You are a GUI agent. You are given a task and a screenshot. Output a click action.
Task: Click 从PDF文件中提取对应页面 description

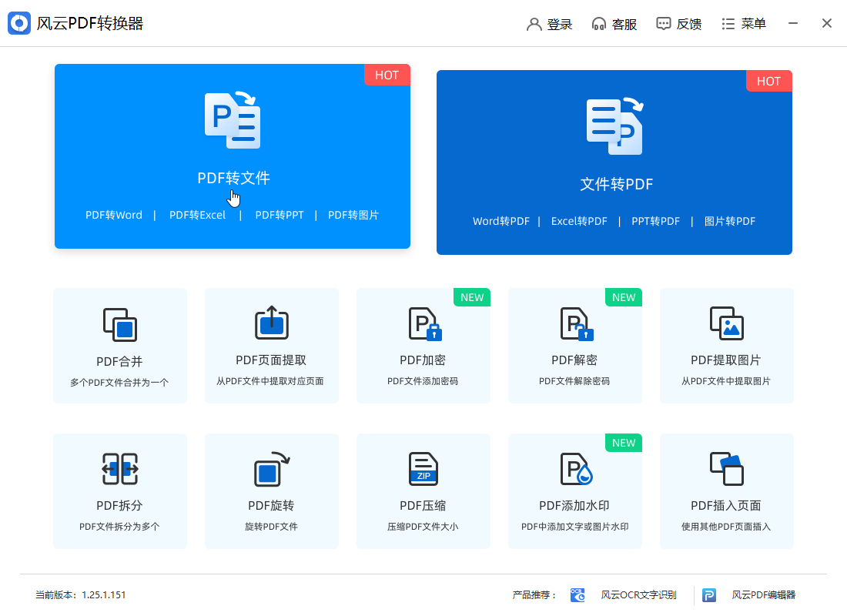click(270, 381)
